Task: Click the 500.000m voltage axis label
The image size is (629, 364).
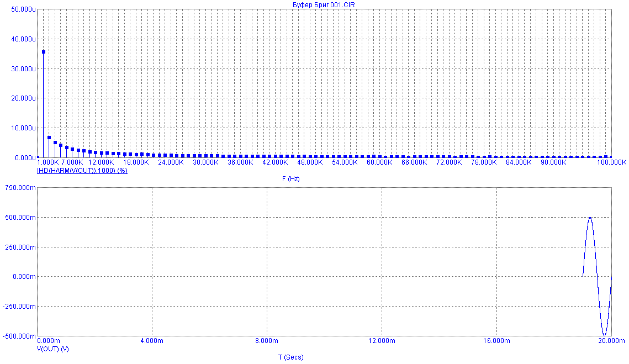Action: pyautogui.click(x=20, y=217)
